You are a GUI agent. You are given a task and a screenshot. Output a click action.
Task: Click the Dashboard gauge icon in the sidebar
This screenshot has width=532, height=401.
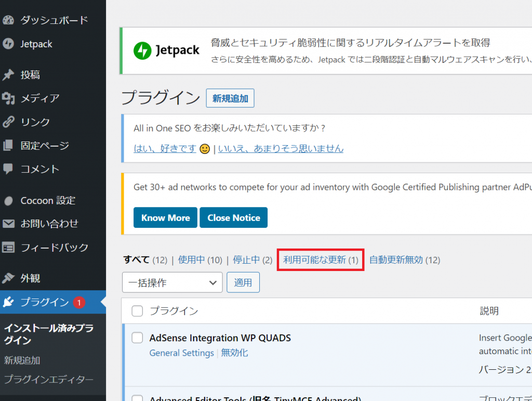coord(8,20)
